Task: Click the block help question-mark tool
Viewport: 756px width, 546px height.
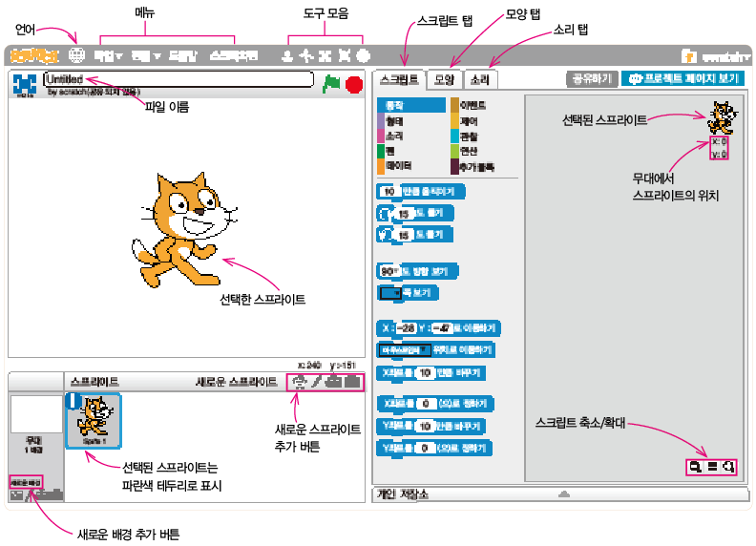Action: tap(363, 56)
